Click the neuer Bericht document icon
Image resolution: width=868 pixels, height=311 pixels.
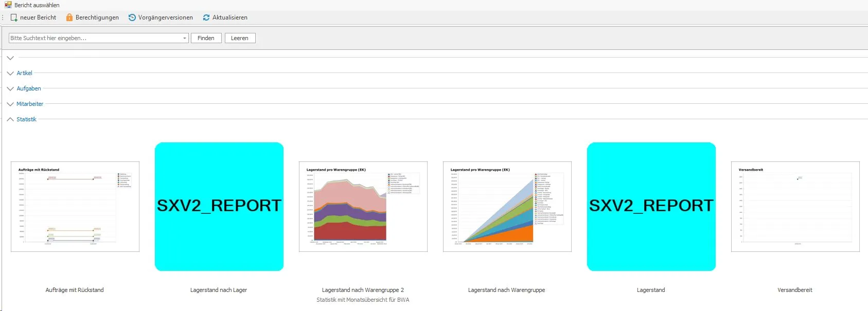tap(14, 17)
